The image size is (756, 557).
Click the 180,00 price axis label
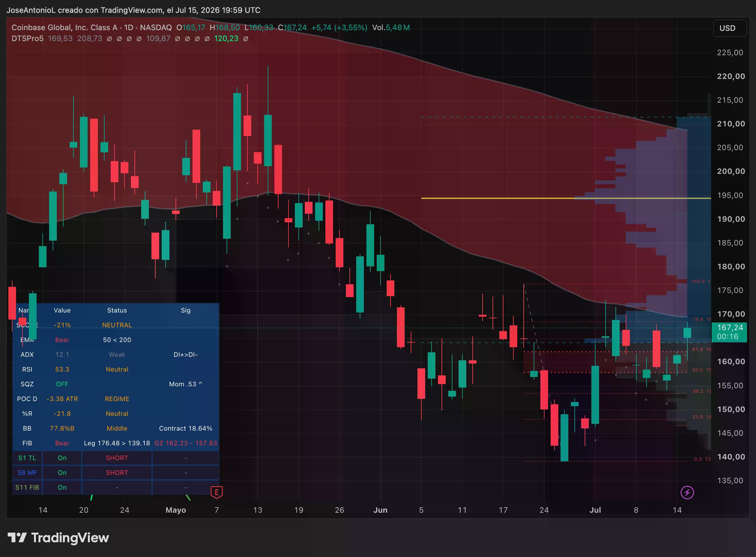(x=731, y=267)
